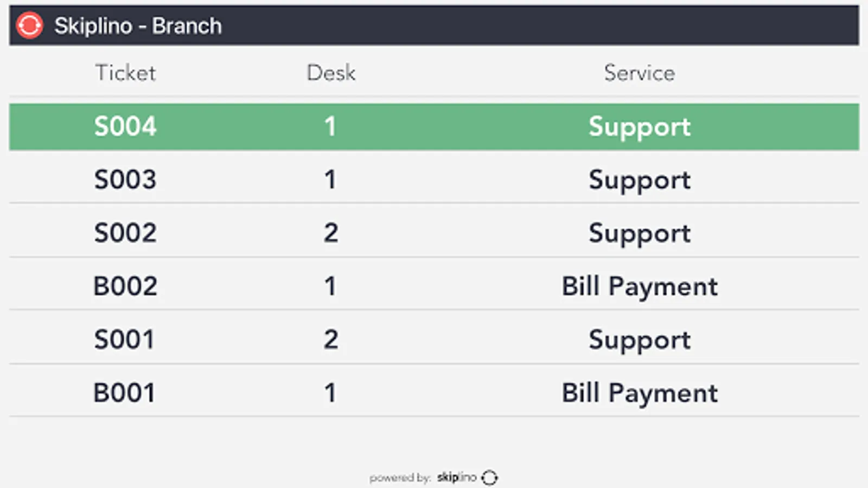
Task: Select ticket S002
Action: 125,233
